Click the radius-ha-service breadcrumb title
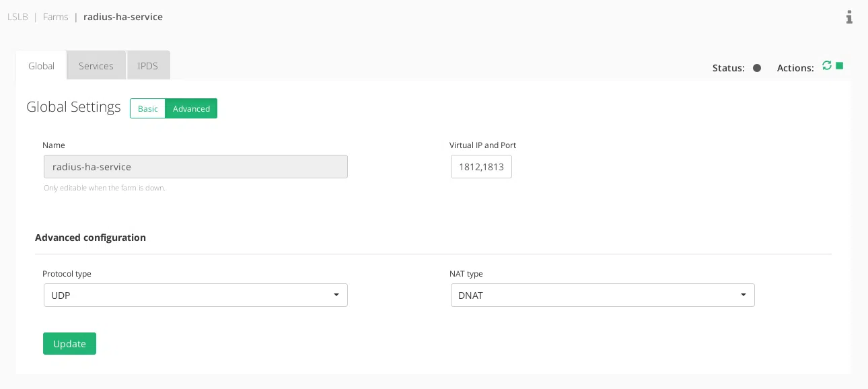This screenshot has height=389, width=868. click(123, 17)
